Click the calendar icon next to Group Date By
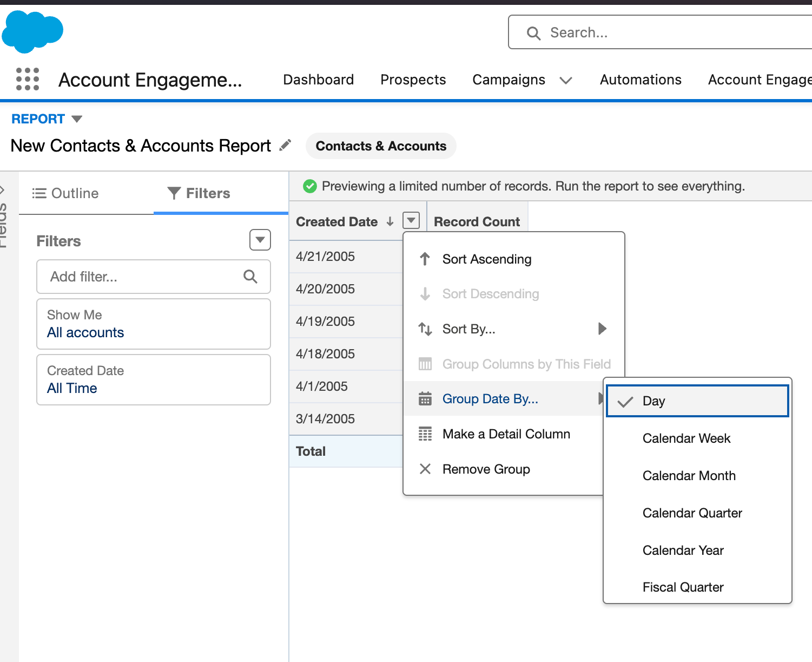 pos(425,399)
